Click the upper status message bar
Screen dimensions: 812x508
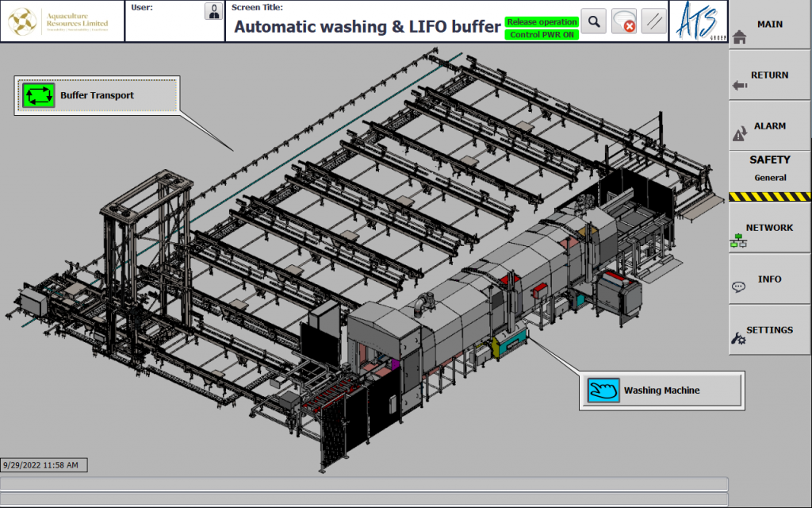[364, 483]
